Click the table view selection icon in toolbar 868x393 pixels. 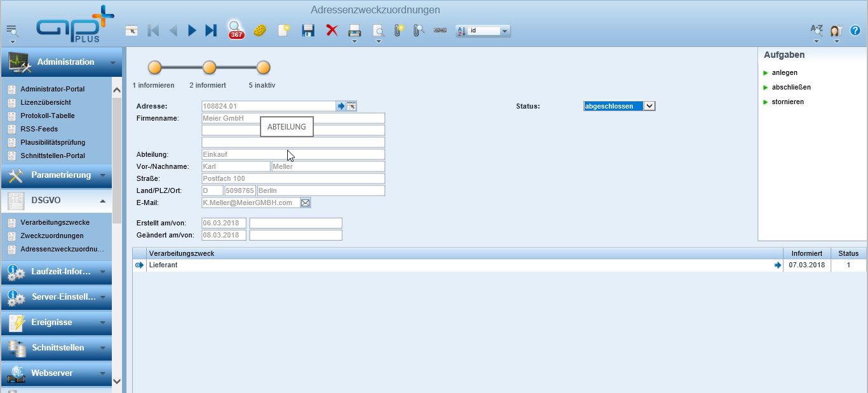(132, 30)
